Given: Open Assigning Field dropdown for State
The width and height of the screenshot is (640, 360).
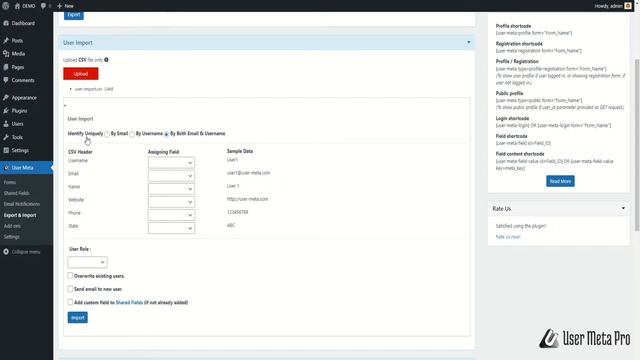Looking at the screenshot, I should pyautogui.click(x=171, y=228).
